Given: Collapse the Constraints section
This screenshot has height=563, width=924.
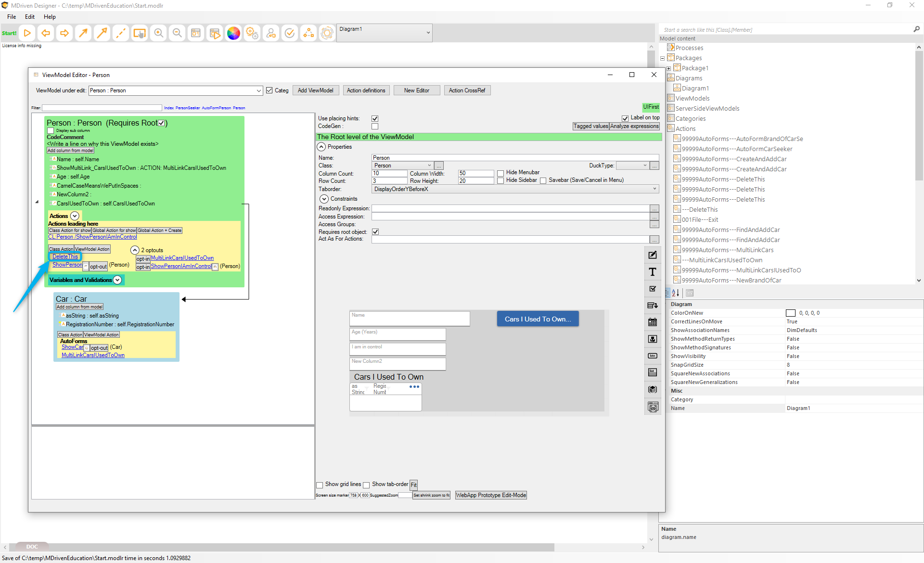Looking at the screenshot, I should tap(324, 199).
